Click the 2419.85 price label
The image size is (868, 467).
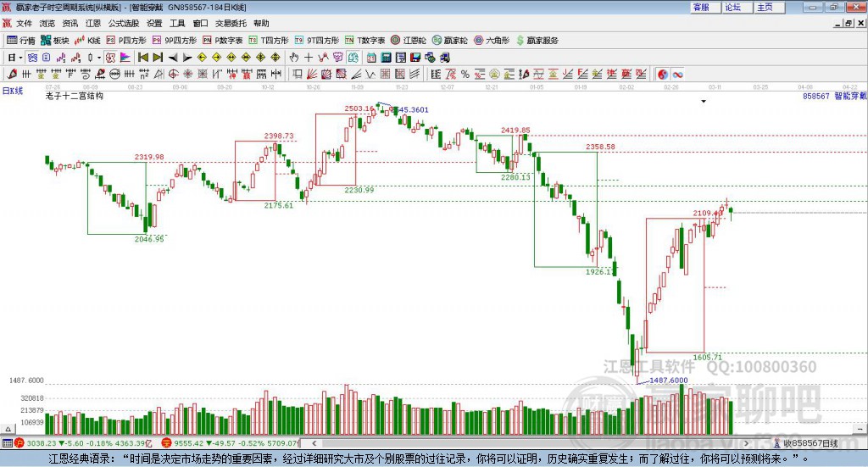(x=515, y=131)
